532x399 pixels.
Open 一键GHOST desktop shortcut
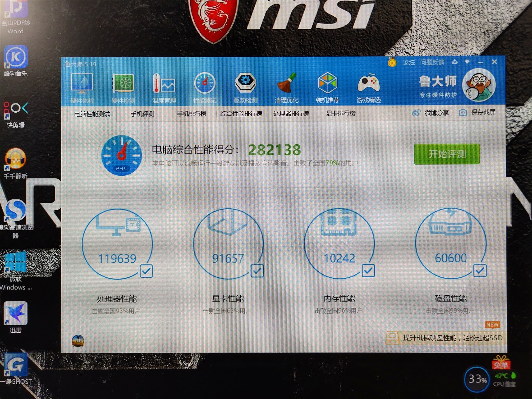16,369
